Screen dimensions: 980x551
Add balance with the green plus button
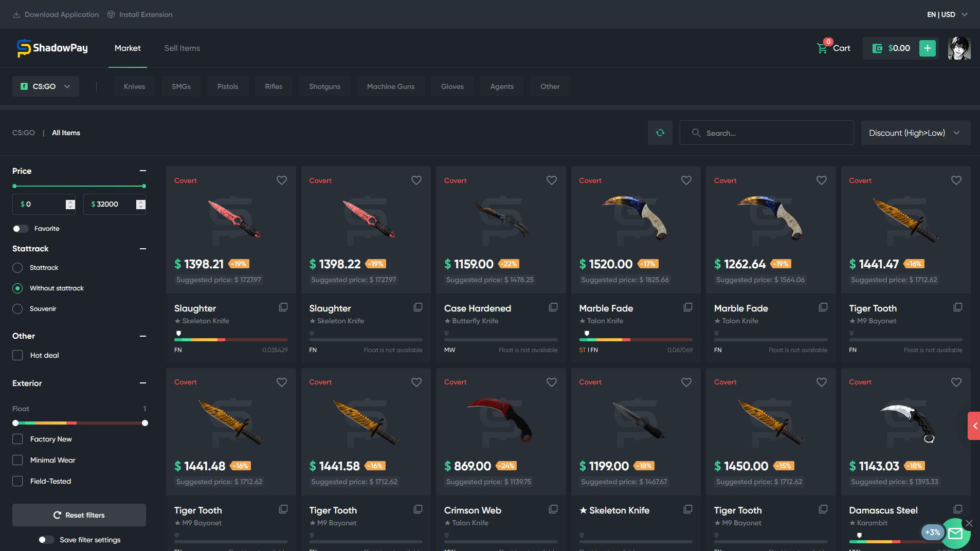click(927, 48)
